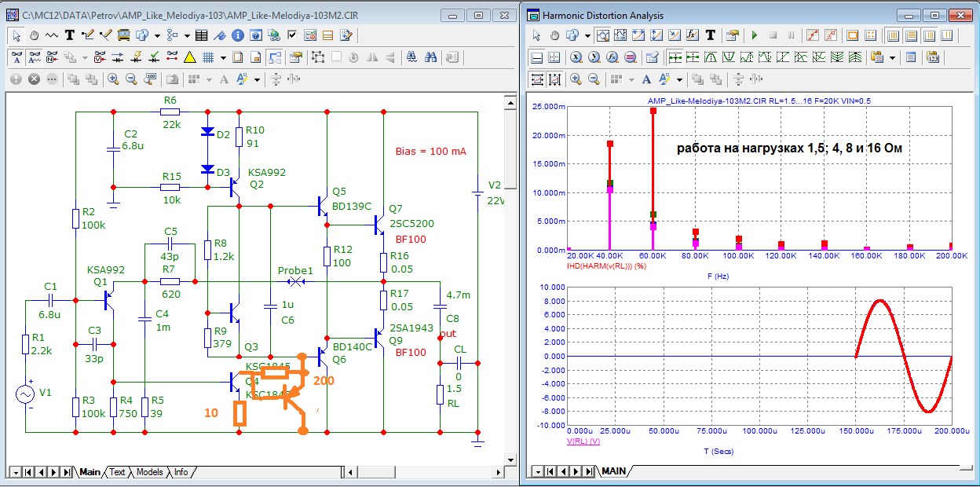Click the schematic horizontal scrollbar right arrow
The width and height of the screenshot is (980, 487).
(500, 472)
